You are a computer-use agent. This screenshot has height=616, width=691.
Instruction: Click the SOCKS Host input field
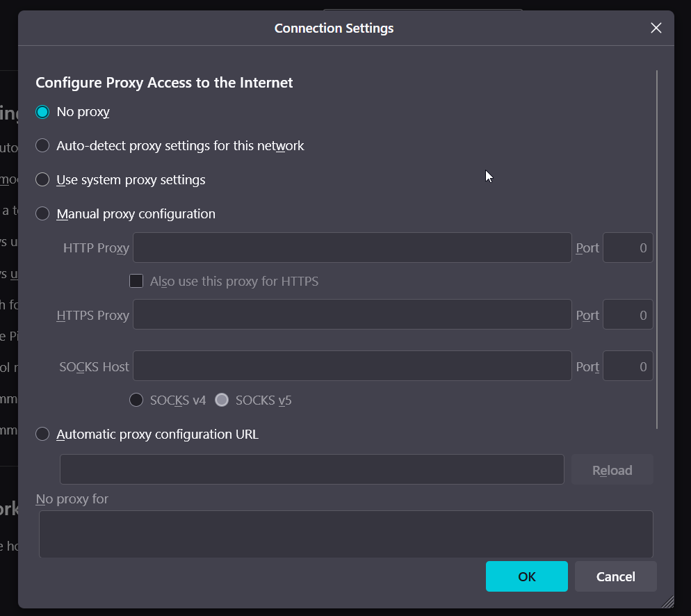pos(352,366)
